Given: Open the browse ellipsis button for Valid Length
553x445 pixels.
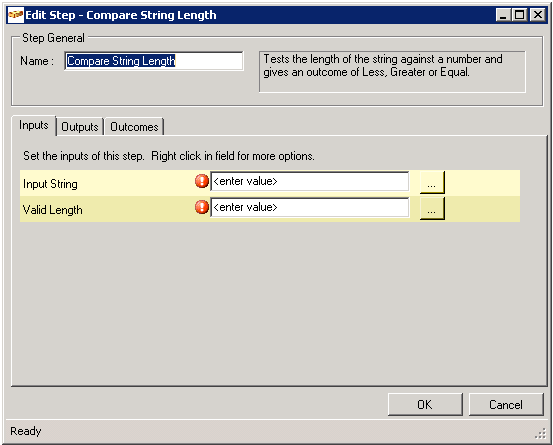Looking at the screenshot, I should pyautogui.click(x=432, y=208).
